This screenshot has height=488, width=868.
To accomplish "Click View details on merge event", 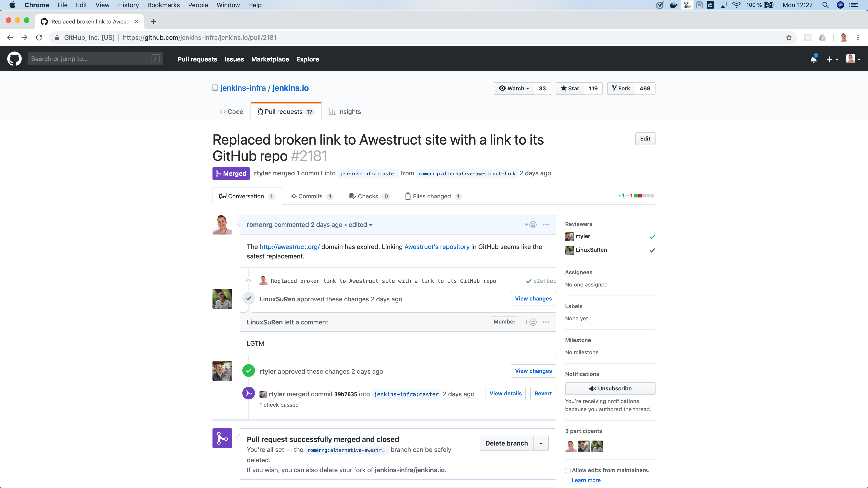I will 505,393.
